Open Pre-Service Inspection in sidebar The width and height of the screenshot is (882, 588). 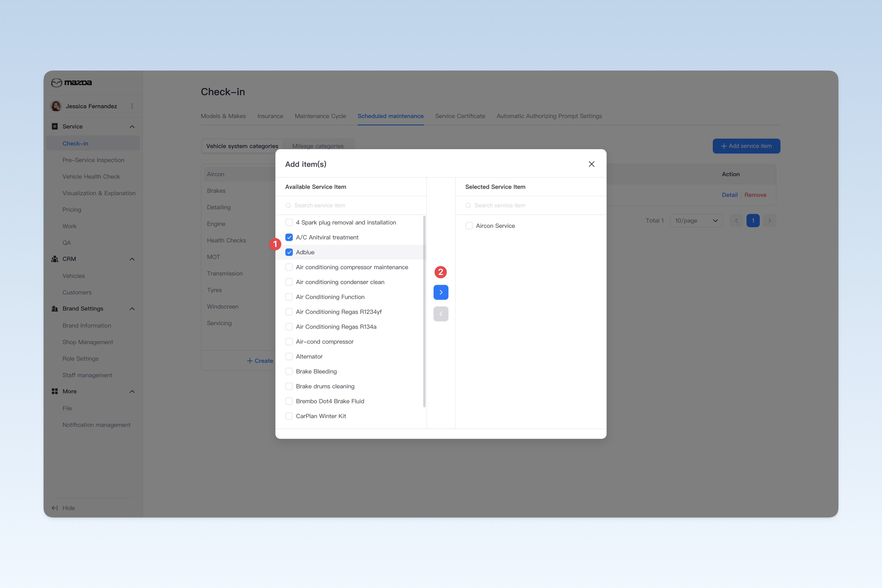click(93, 160)
